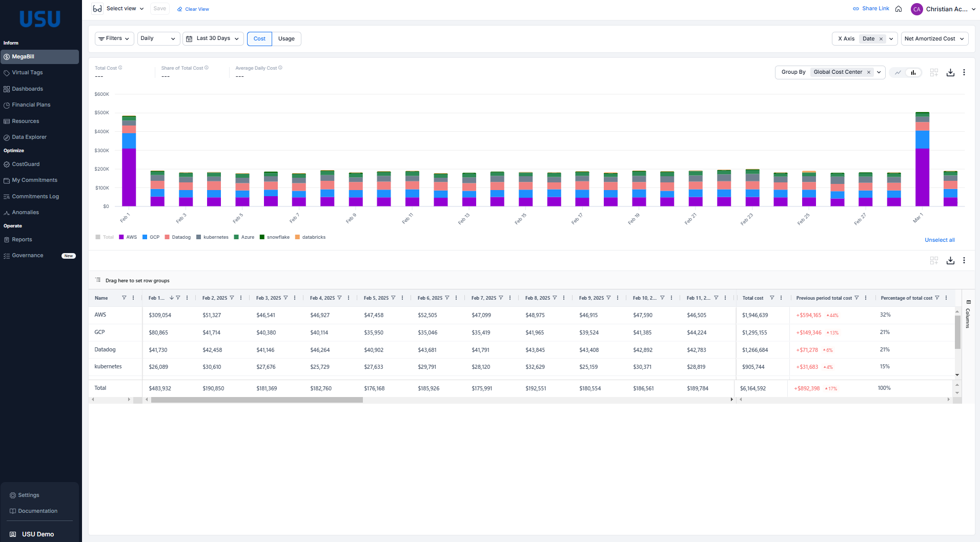Image resolution: width=980 pixels, height=542 pixels.
Task: Download the table data
Action: tap(950, 260)
